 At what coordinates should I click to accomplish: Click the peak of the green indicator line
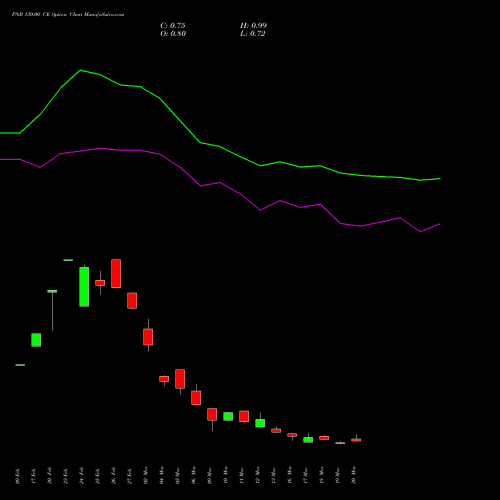tap(80, 70)
